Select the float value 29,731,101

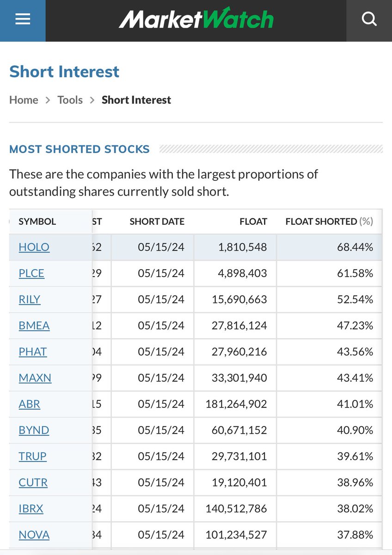click(x=239, y=456)
